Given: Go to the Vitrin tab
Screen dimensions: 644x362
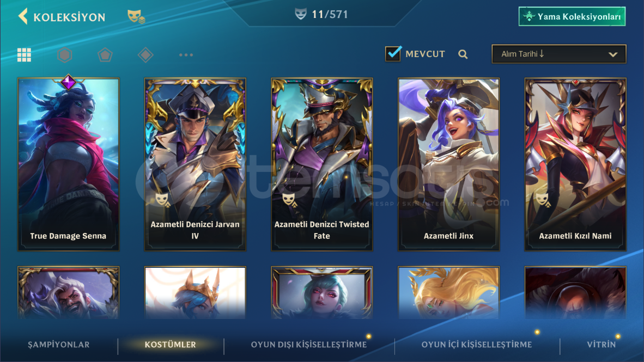Looking at the screenshot, I should 602,345.
